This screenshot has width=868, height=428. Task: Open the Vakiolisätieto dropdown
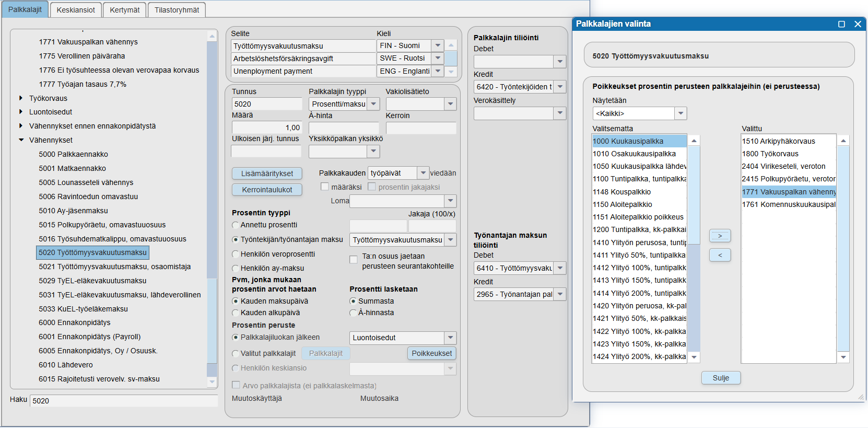[450, 104]
